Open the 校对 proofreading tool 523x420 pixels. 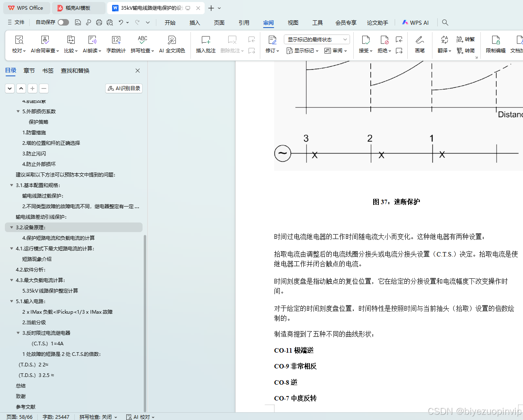tap(19, 45)
